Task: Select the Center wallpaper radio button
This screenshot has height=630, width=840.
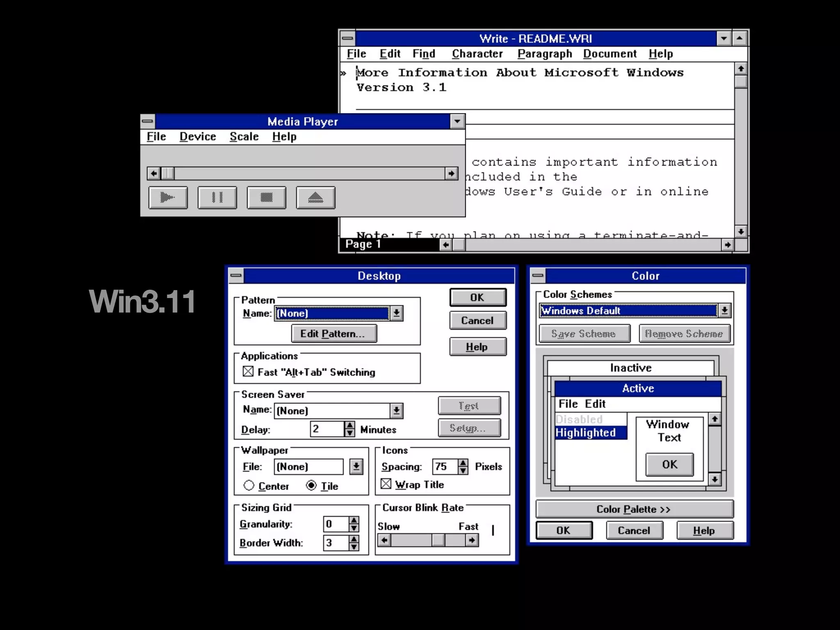Action: 249,486
